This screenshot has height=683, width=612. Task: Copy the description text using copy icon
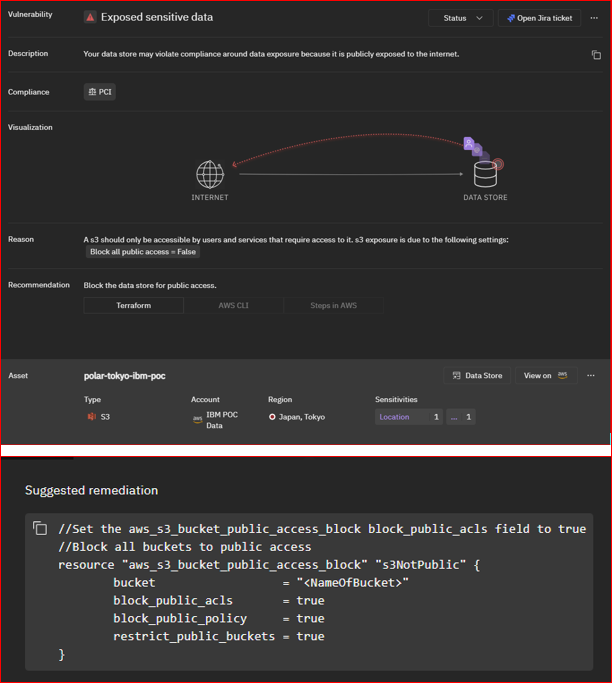596,55
